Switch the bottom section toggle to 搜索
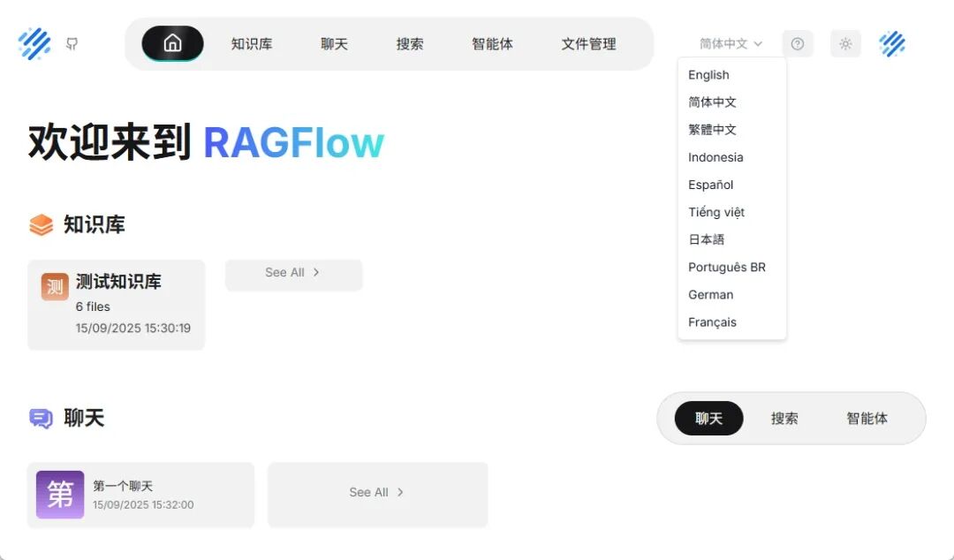Screen dimensions: 954x560 [x=784, y=419]
